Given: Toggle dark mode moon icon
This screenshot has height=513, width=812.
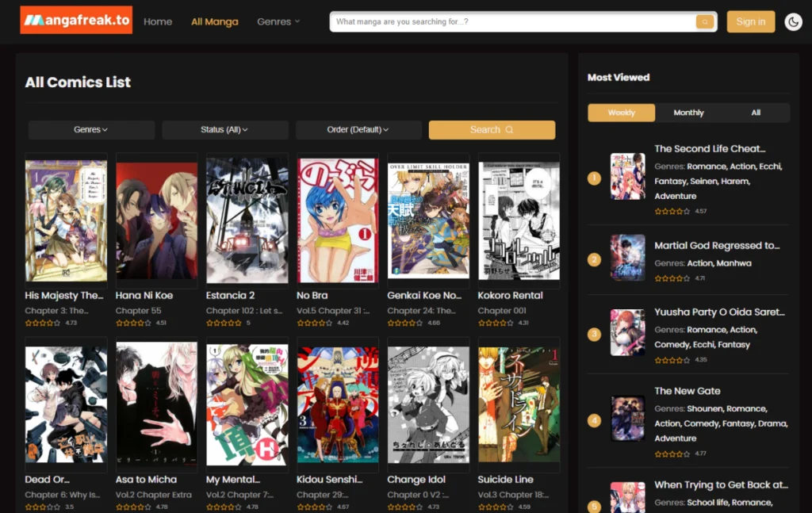Looking at the screenshot, I should (x=793, y=21).
